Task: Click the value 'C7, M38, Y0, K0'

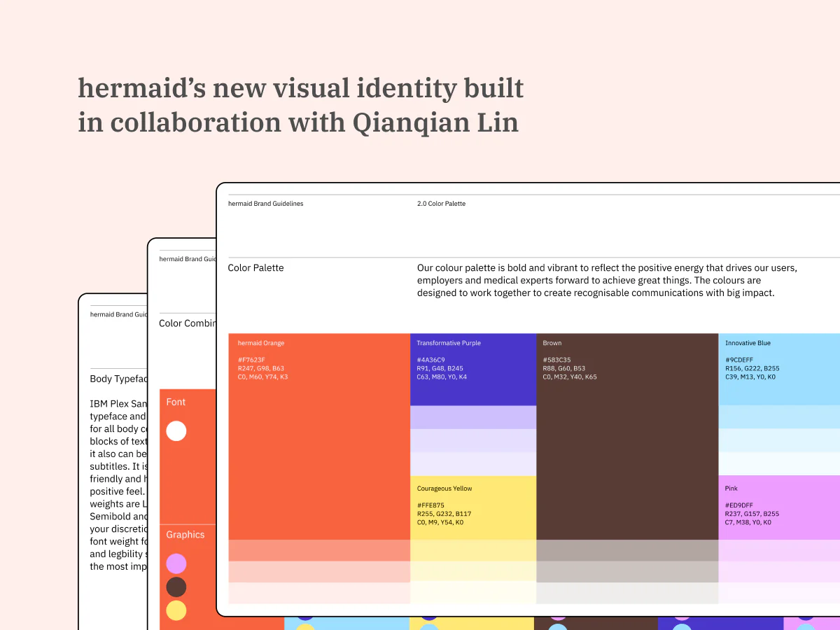Action: tap(748, 522)
